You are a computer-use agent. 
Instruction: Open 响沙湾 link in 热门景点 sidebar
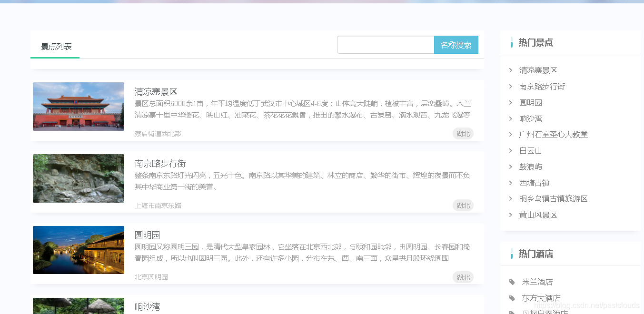pyautogui.click(x=531, y=118)
